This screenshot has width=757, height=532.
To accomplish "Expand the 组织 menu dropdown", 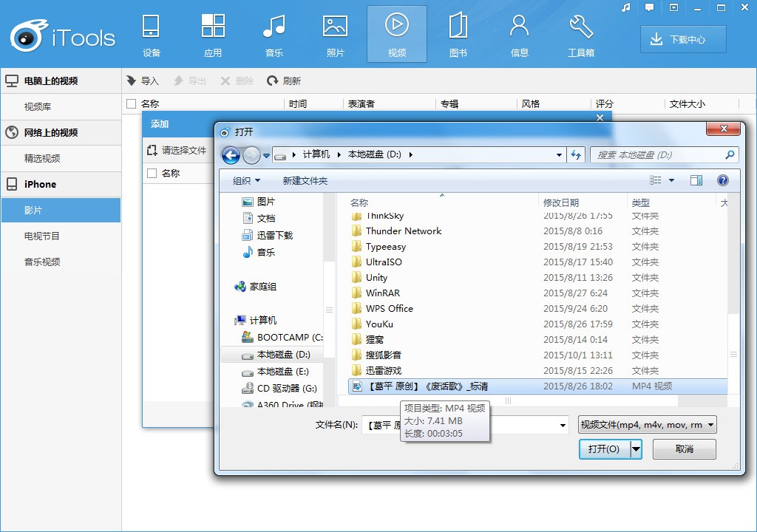I will [246, 180].
